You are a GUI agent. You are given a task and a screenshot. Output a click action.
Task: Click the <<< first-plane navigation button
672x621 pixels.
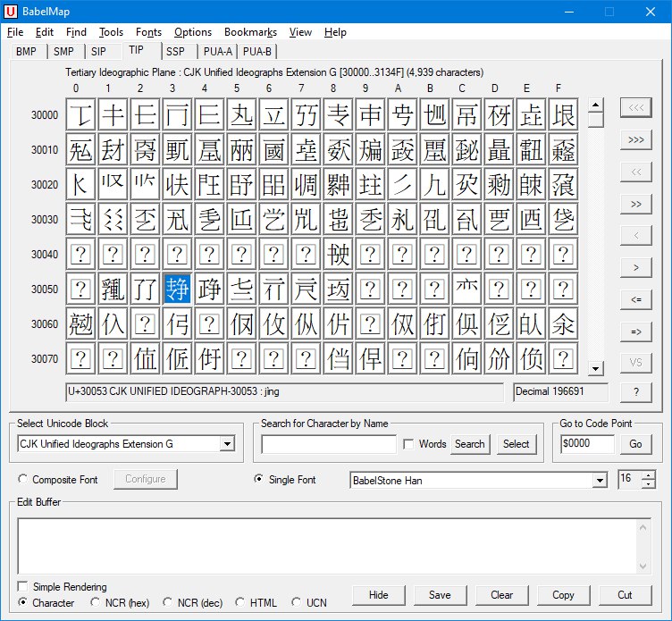635,108
